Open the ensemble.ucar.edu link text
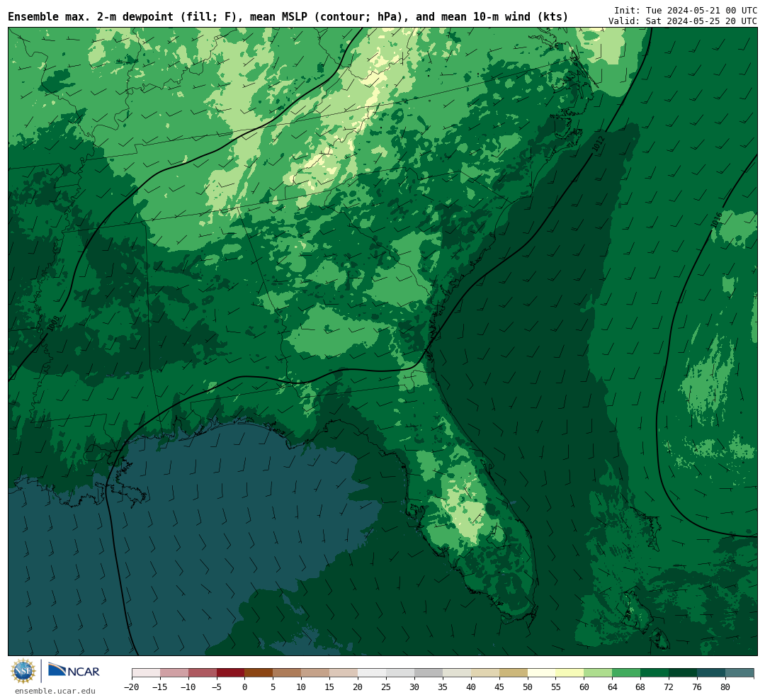765x700 pixels. 55,691
